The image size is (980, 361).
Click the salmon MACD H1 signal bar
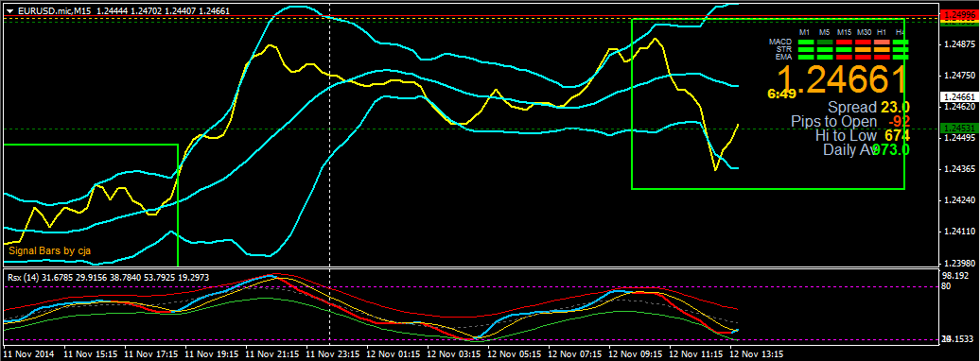point(882,42)
